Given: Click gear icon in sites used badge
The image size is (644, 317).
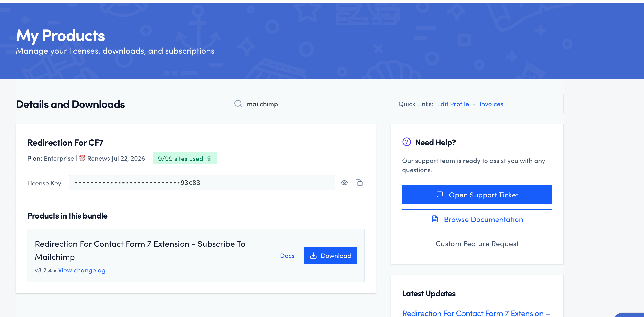Looking at the screenshot, I should (209, 158).
